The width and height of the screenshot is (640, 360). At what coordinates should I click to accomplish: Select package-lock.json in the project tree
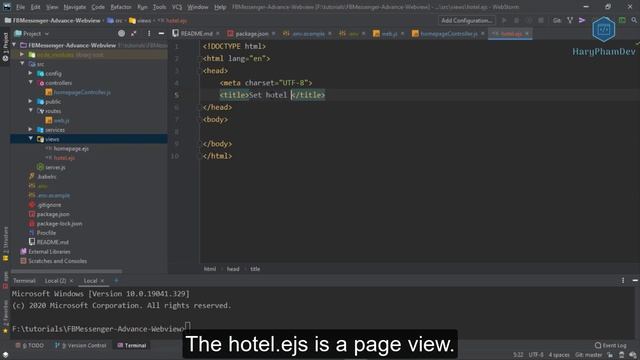pos(59,224)
